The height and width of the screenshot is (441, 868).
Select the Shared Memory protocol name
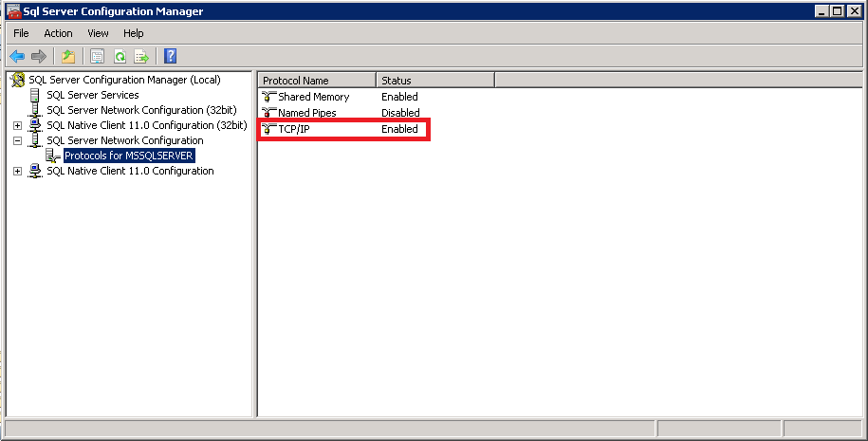[313, 97]
